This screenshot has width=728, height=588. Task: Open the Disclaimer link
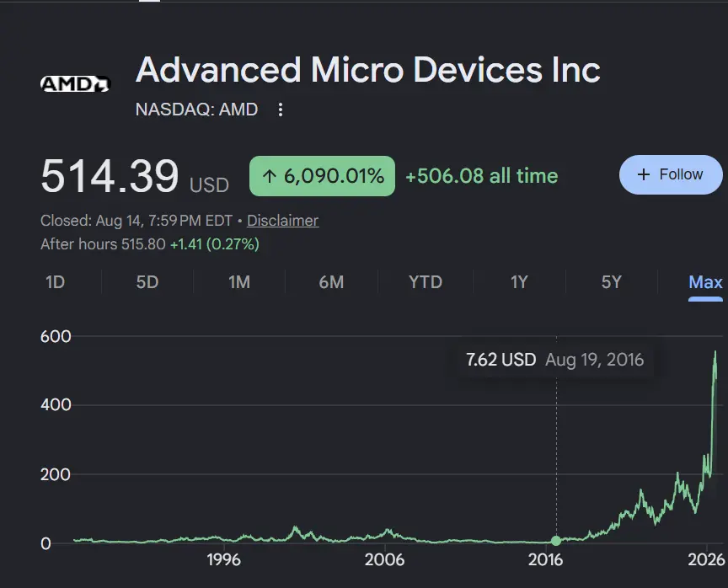[x=282, y=221]
